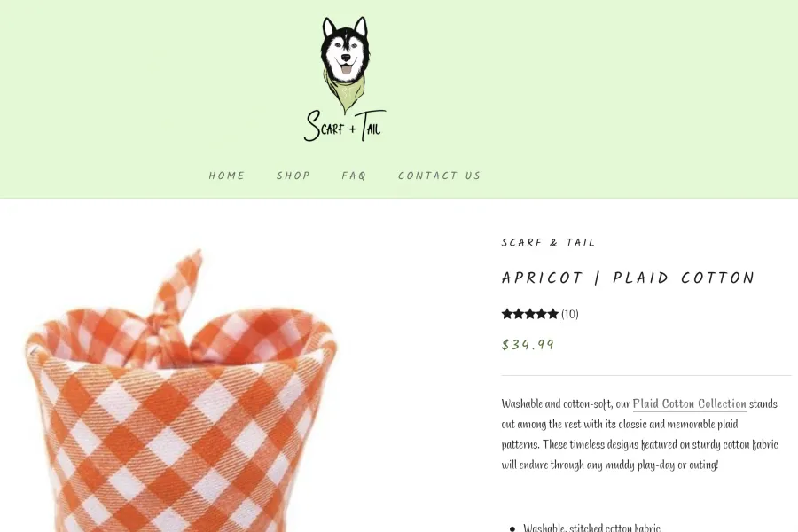Viewport: 798px width, 532px height.
Task: Navigate to CONTACT US
Action: tap(439, 176)
